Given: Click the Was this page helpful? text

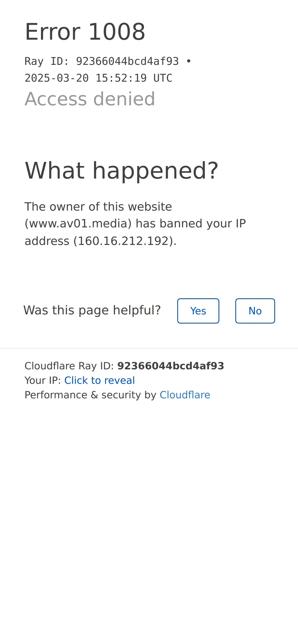Looking at the screenshot, I should click(x=92, y=310).
